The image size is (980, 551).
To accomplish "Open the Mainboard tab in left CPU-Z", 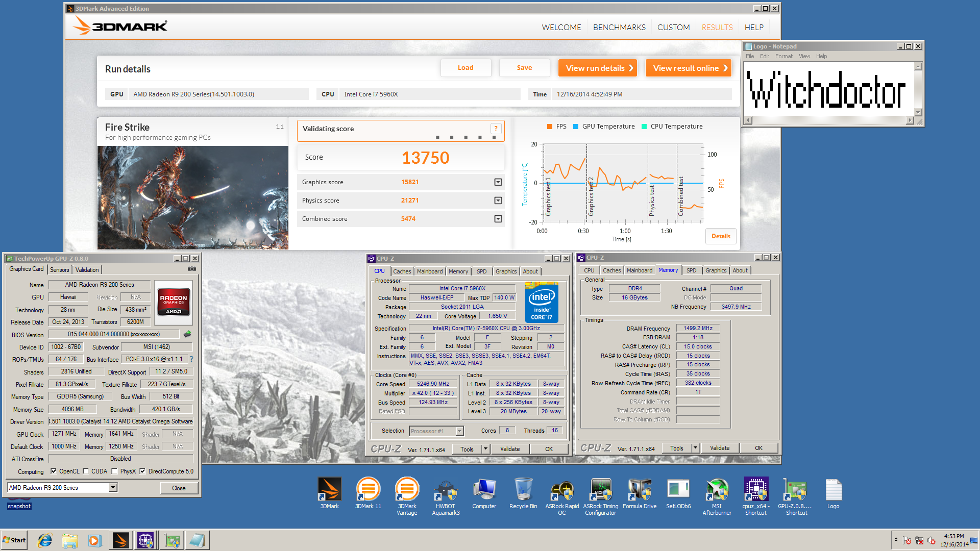I will 430,271.
